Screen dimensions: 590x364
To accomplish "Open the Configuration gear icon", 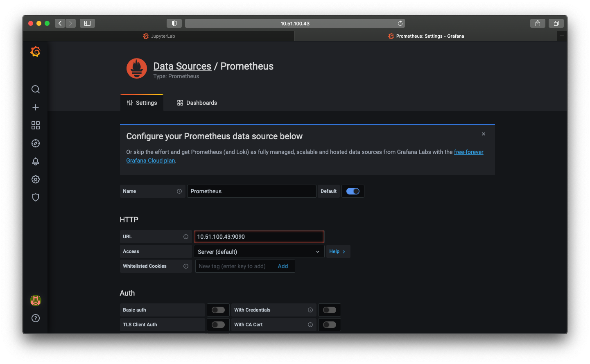I will coord(36,179).
